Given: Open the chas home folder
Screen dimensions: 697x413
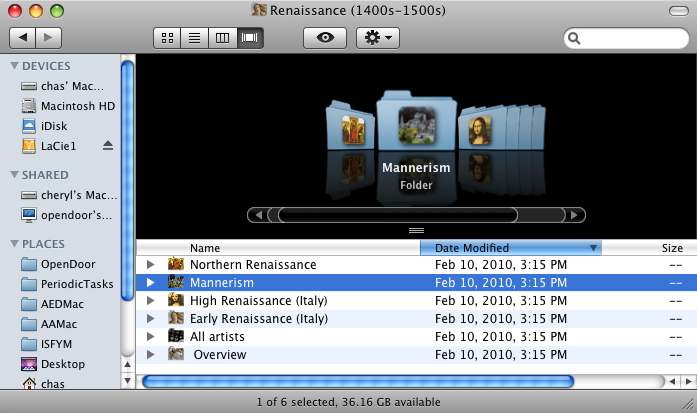Looking at the screenshot, I should pos(44,383).
